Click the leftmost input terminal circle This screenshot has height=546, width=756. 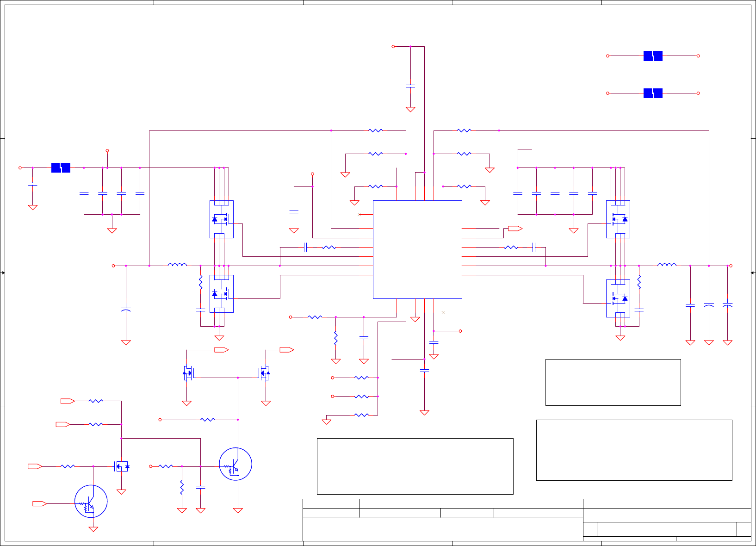20,168
